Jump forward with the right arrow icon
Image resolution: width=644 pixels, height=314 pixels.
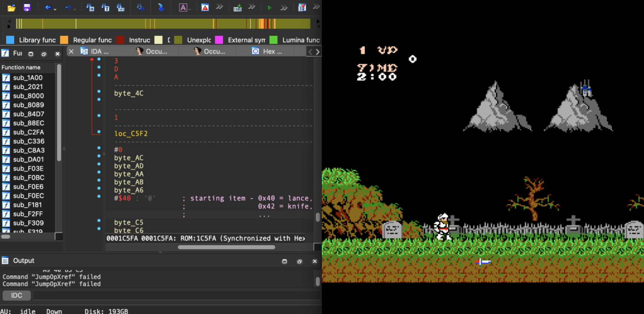[x=68, y=7]
